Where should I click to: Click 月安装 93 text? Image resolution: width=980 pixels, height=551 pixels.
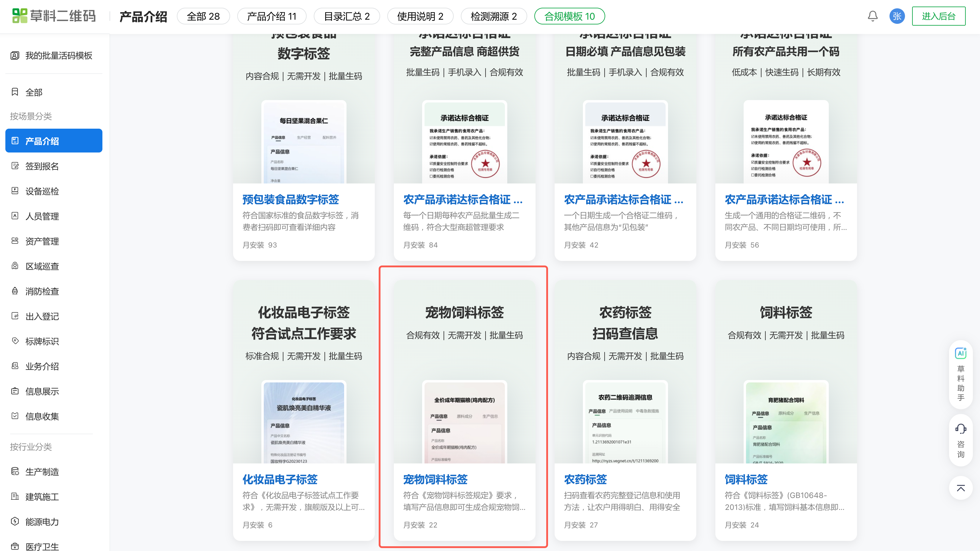pyautogui.click(x=260, y=245)
